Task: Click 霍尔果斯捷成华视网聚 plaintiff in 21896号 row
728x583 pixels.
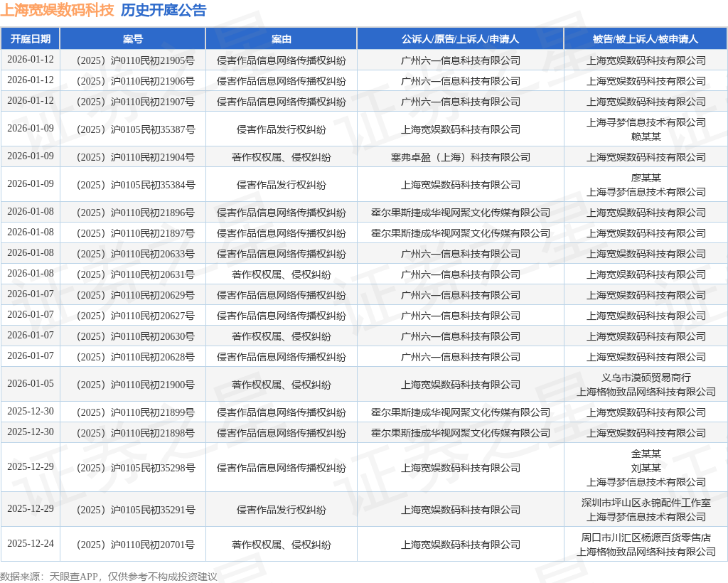Action: 461,213
